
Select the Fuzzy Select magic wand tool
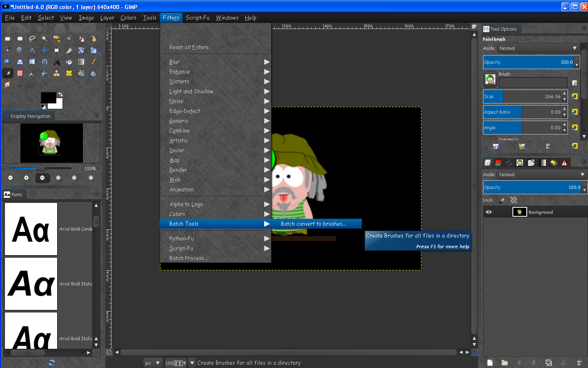(x=45, y=38)
